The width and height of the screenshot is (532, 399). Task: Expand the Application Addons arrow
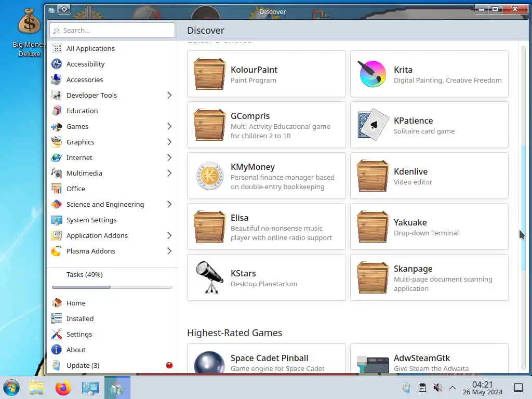click(x=169, y=235)
